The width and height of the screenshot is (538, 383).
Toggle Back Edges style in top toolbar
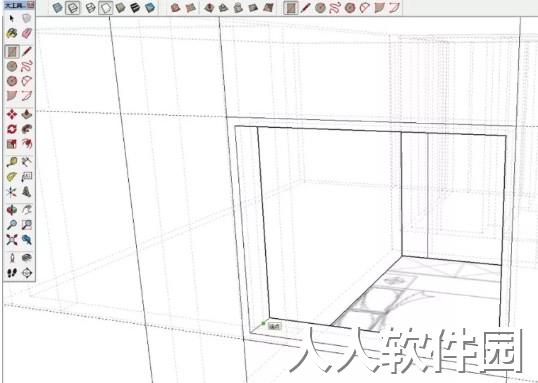coord(73,8)
